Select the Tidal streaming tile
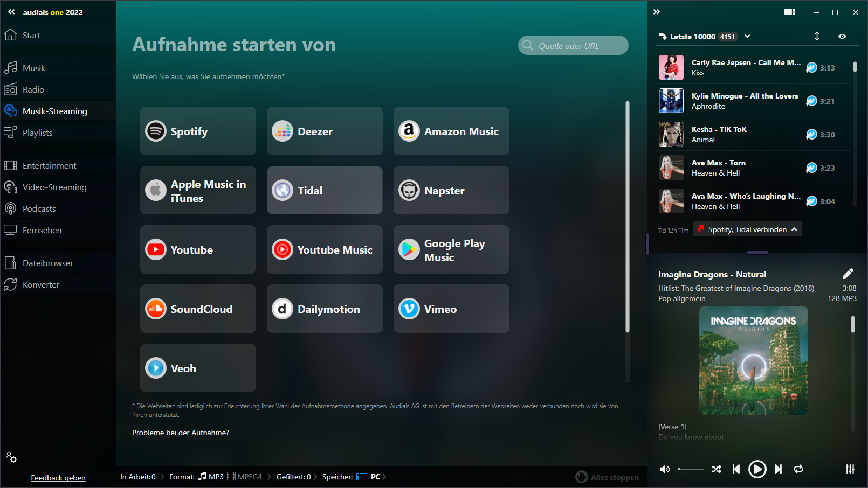 click(325, 190)
